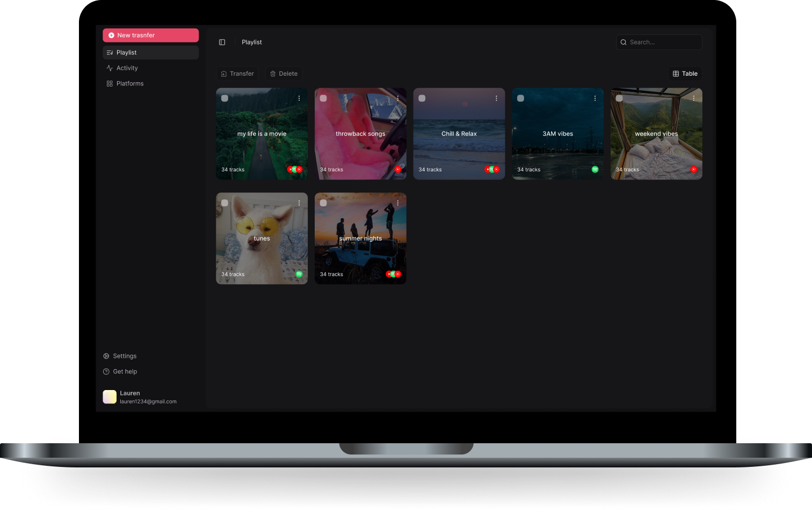Open the three-dot menu on 3AM vibes
The image size is (812, 512).
(x=595, y=98)
